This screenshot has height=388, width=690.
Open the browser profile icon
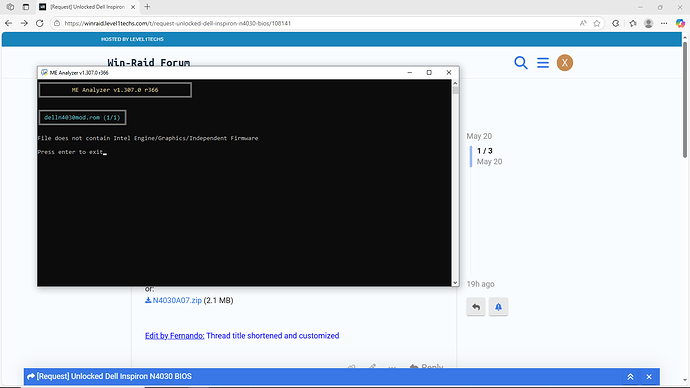pyautogui.click(x=648, y=23)
